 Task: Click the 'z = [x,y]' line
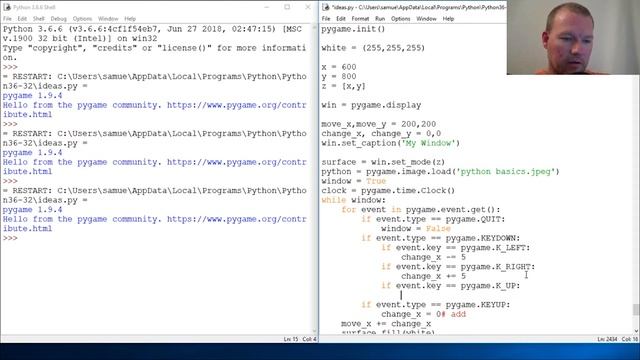(x=343, y=86)
